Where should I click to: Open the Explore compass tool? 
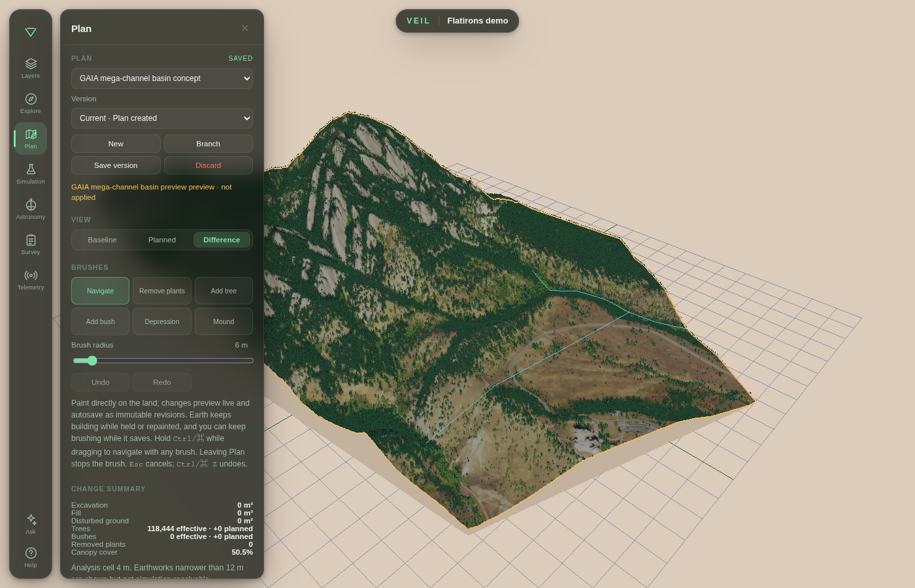(x=31, y=103)
